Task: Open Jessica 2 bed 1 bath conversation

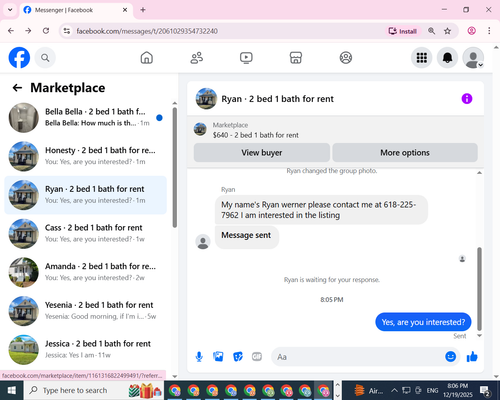Action: pyautogui.click(x=85, y=350)
